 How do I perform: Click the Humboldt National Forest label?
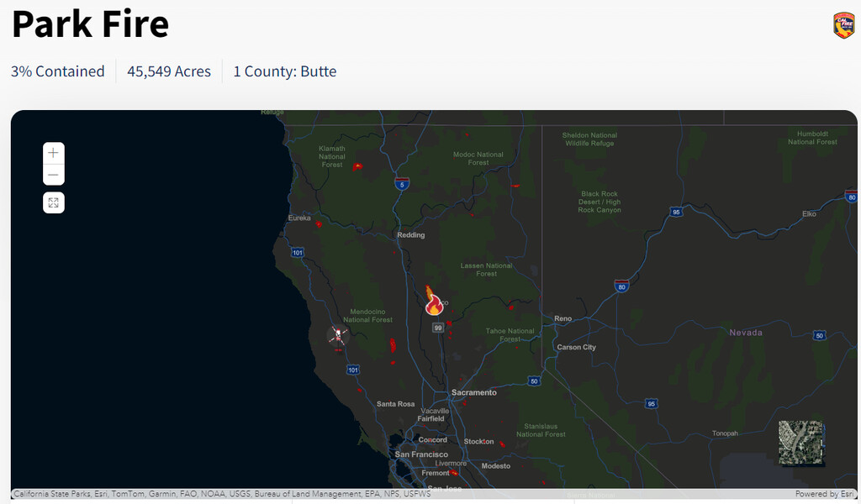click(x=813, y=138)
